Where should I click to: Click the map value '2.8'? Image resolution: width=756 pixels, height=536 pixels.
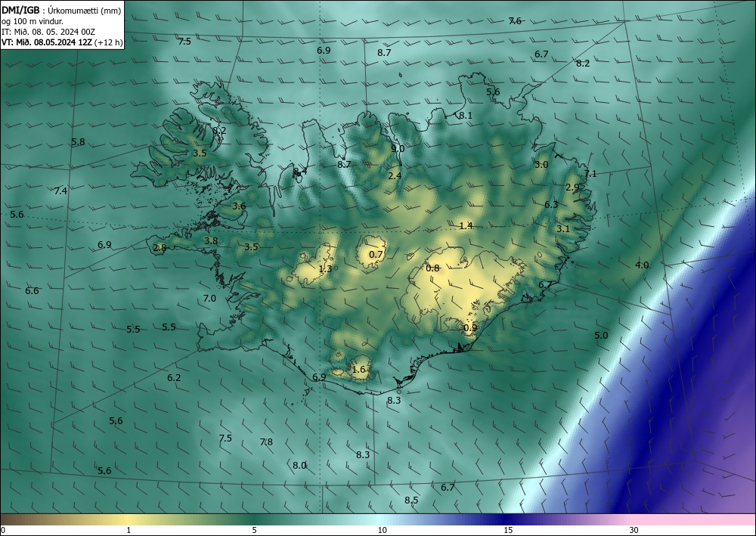coord(160,248)
